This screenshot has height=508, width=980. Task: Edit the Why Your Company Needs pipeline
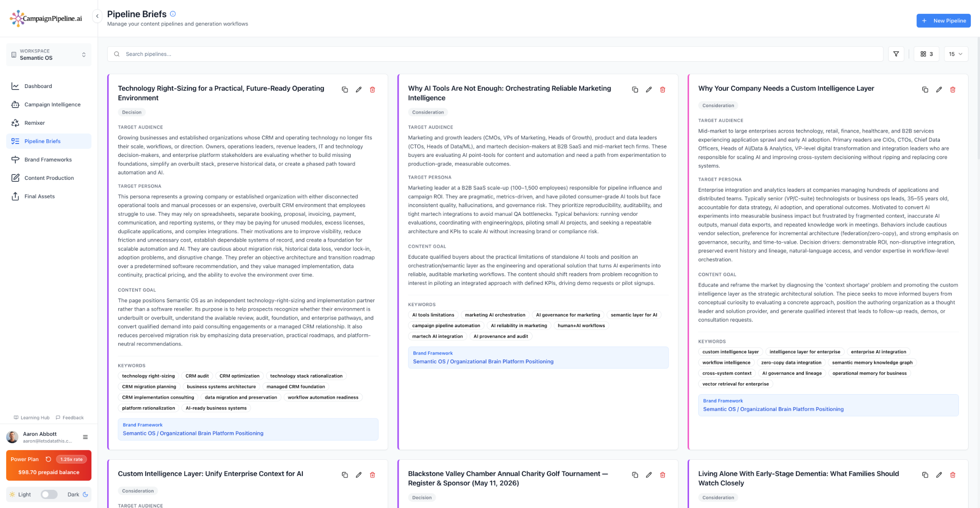(939, 89)
